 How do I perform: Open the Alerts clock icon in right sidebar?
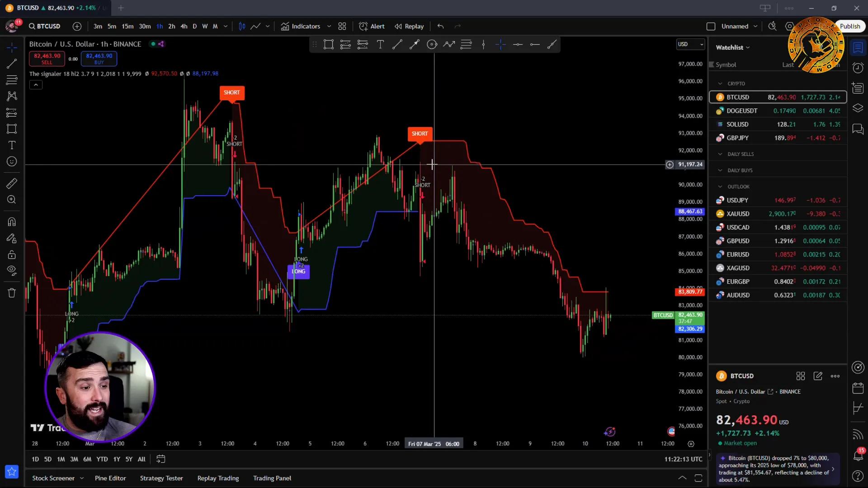pyautogui.click(x=858, y=68)
